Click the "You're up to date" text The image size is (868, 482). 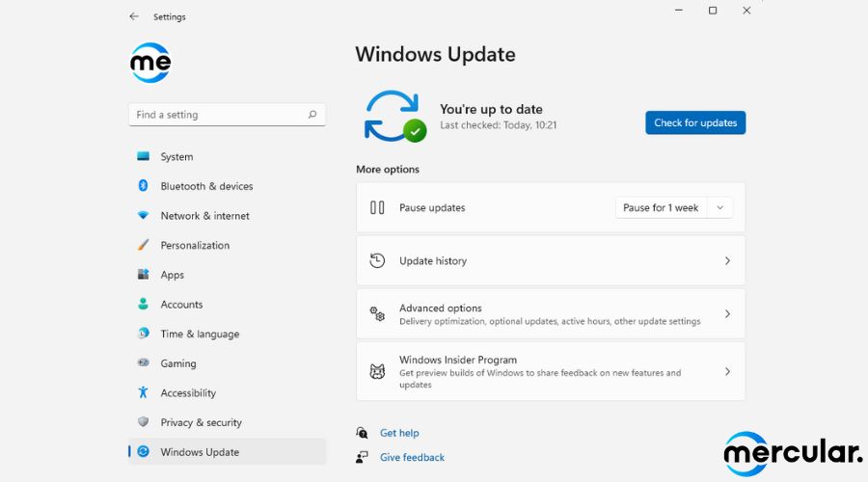[x=491, y=109]
